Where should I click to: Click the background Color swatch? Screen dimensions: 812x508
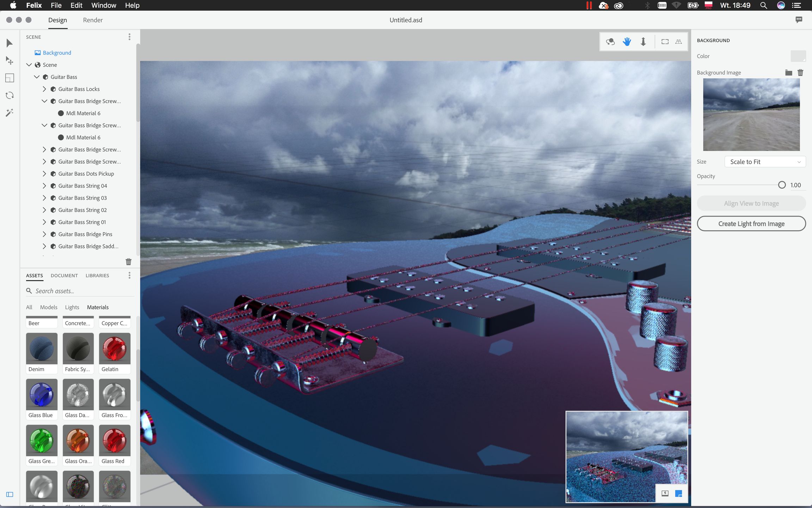click(x=798, y=56)
